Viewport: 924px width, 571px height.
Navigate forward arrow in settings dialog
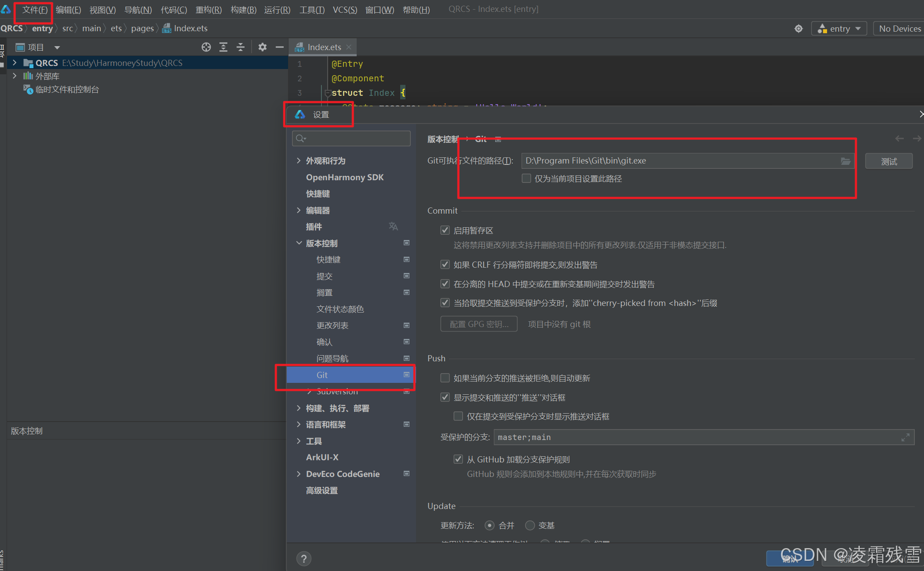point(917,138)
